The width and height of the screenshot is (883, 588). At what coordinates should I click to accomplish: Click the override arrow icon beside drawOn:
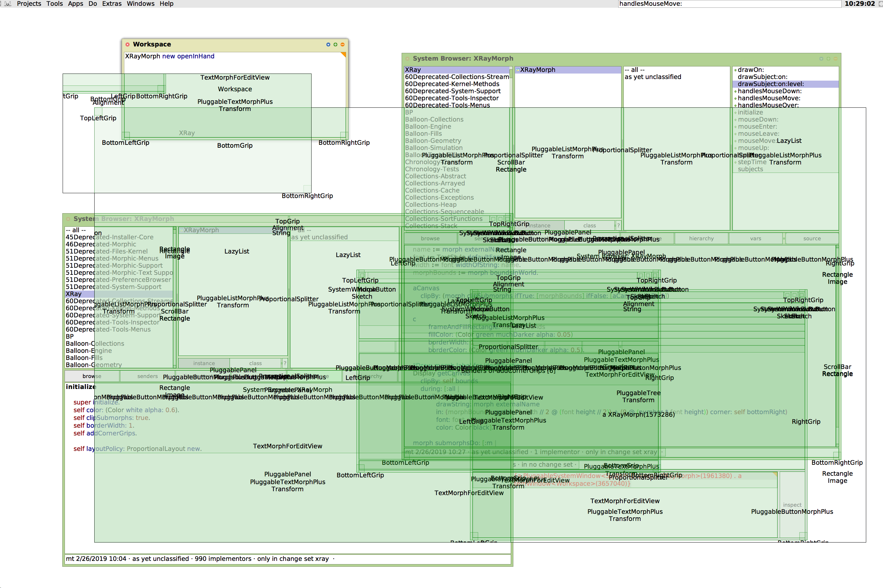point(735,70)
